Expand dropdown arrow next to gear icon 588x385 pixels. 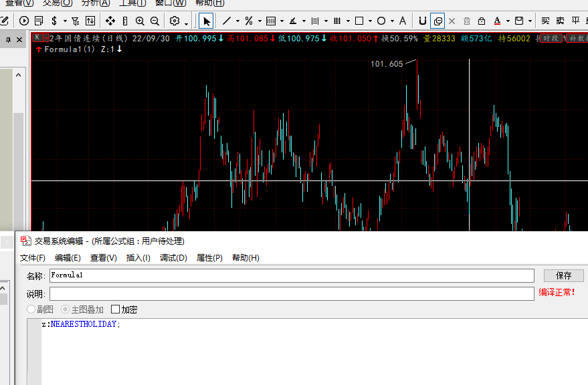[187, 24]
